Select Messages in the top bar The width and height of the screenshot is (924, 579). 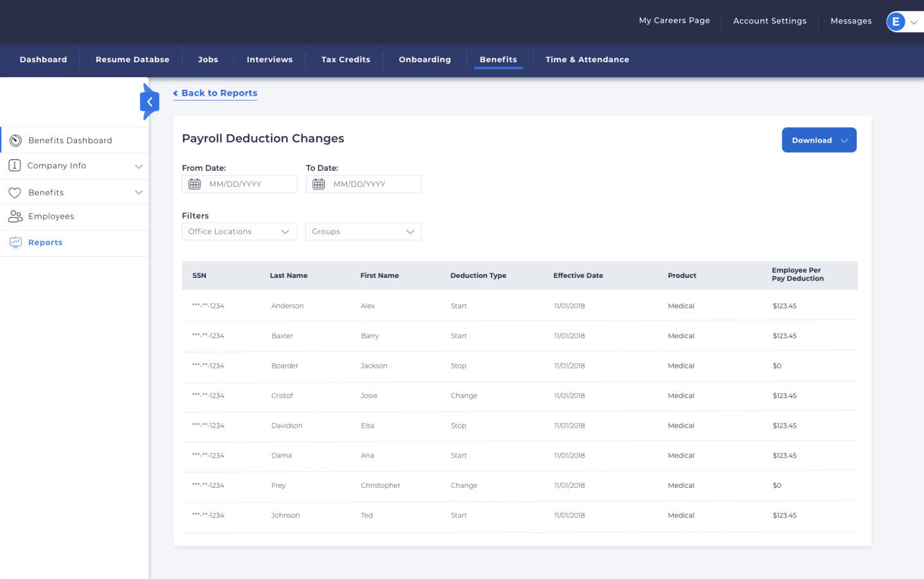851,21
